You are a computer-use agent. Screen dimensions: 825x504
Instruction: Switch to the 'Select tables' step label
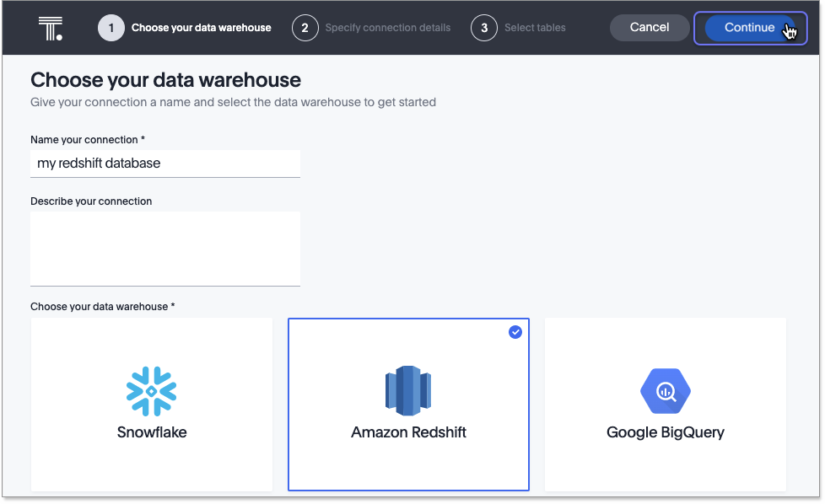(535, 28)
